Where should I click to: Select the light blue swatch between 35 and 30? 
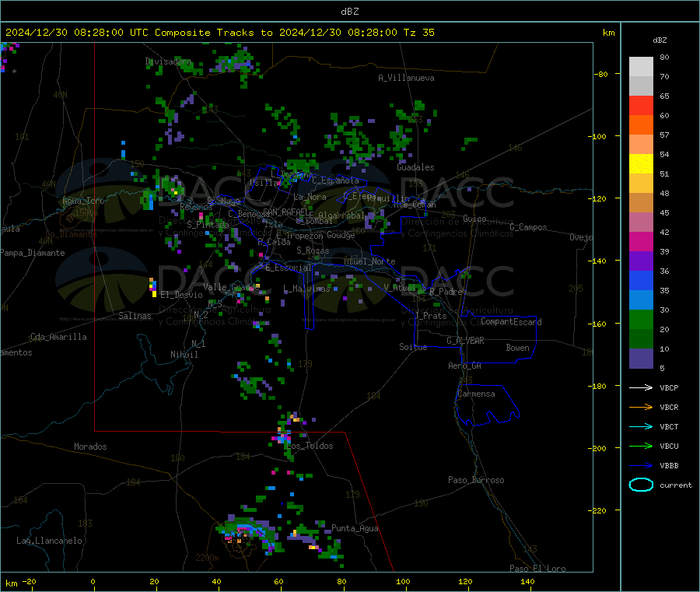[641, 300]
